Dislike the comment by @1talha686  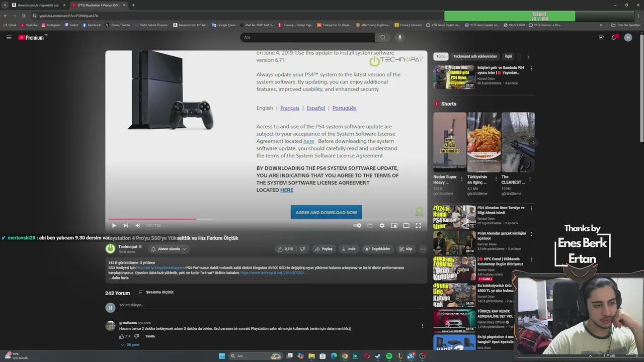pos(136,336)
